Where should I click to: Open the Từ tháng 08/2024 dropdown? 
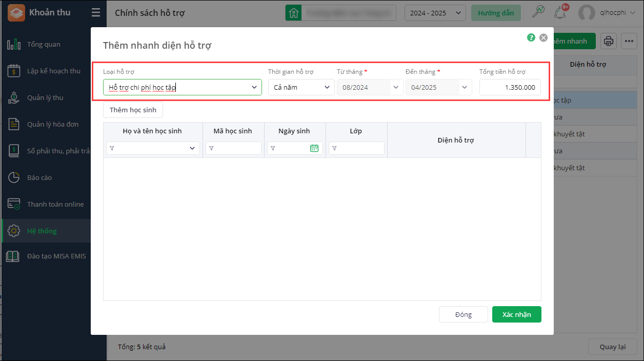pyautogui.click(x=370, y=87)
